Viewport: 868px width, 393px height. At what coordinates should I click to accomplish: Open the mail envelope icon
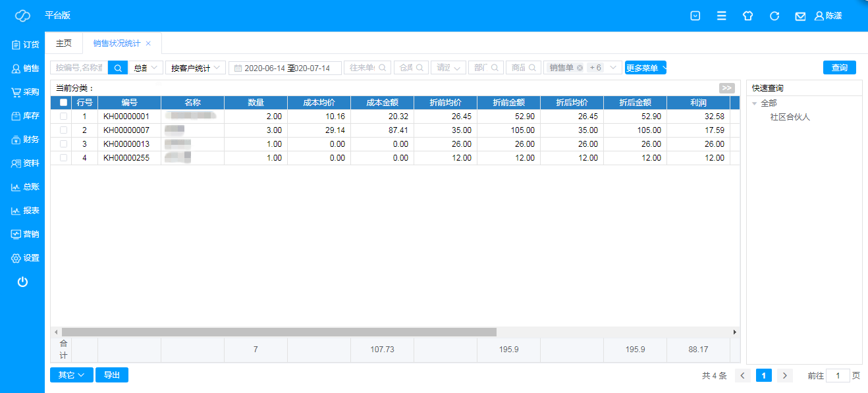click(800, 16)
